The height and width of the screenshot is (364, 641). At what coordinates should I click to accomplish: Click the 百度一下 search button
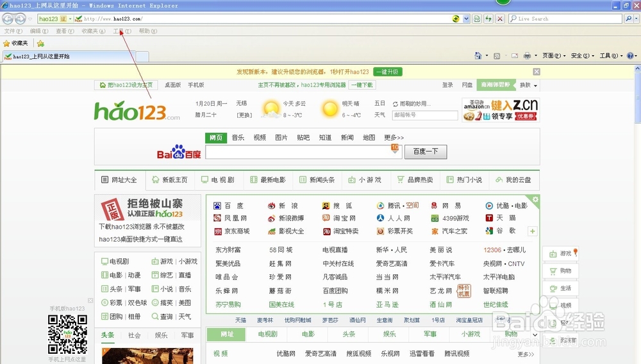pos(426,152)
